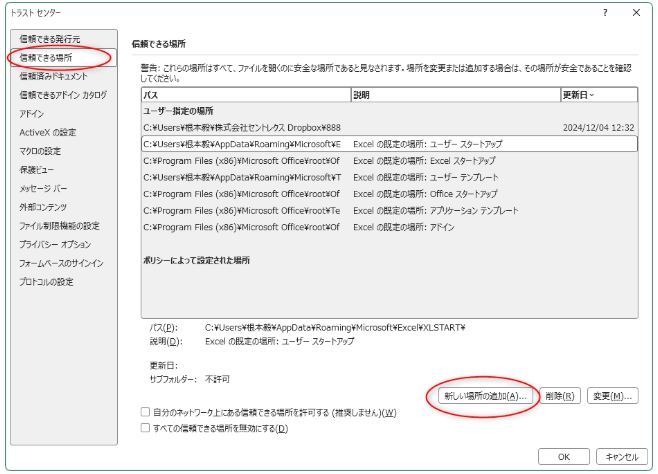Click 変更 button
The width and height of the screenshot is (658, 474).
pyautogui.click(x=613, y=396)
